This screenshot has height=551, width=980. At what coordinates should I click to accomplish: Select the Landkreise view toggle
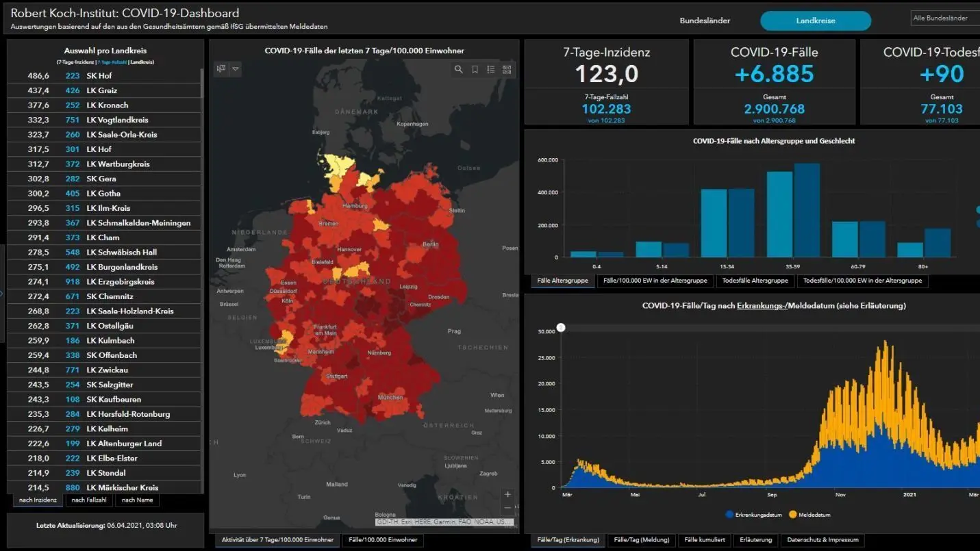tap(816, 21)
